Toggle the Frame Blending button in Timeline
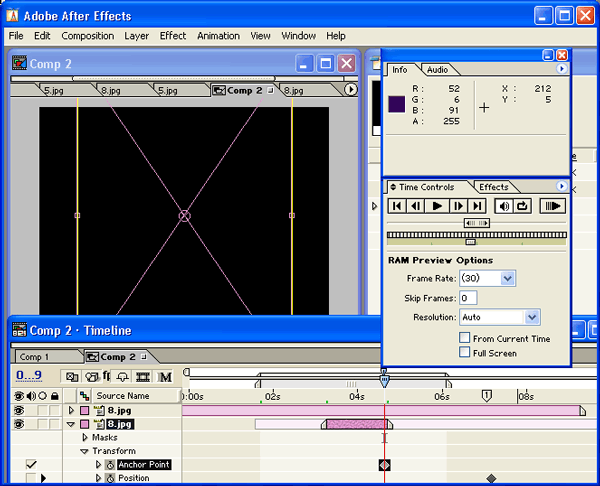Viewport: 600px width, 486px height. 143,377
